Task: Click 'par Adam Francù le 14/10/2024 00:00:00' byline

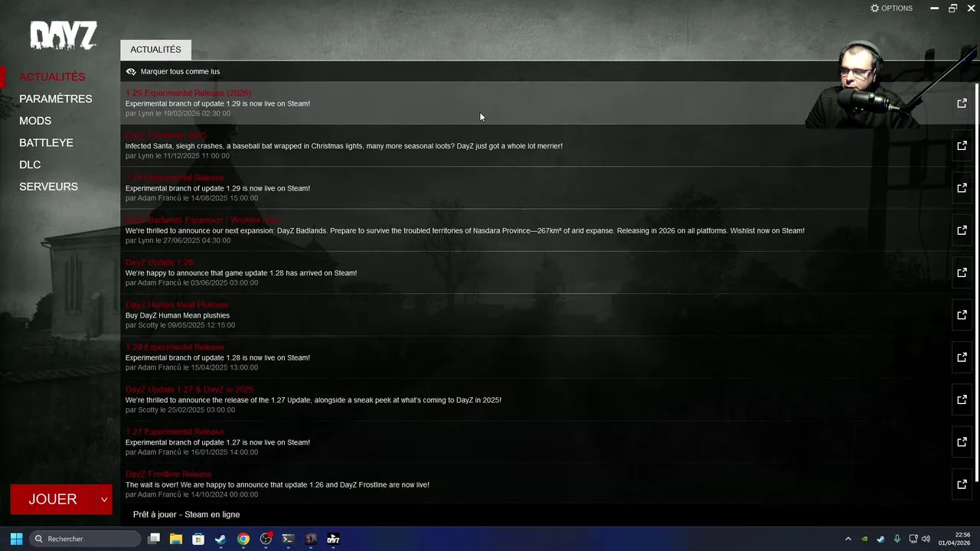Action: pyautogui.click(x=191, y=494)
